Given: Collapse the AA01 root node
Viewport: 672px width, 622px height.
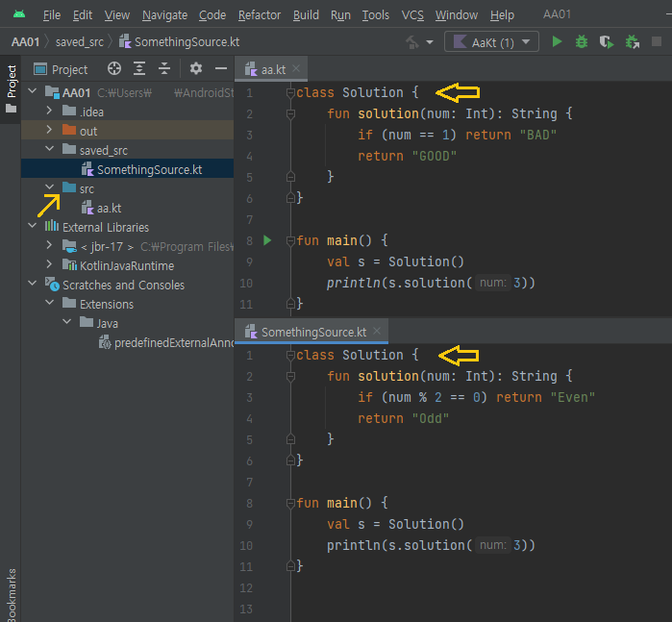Looking at the screenshot, I should 33,91.
